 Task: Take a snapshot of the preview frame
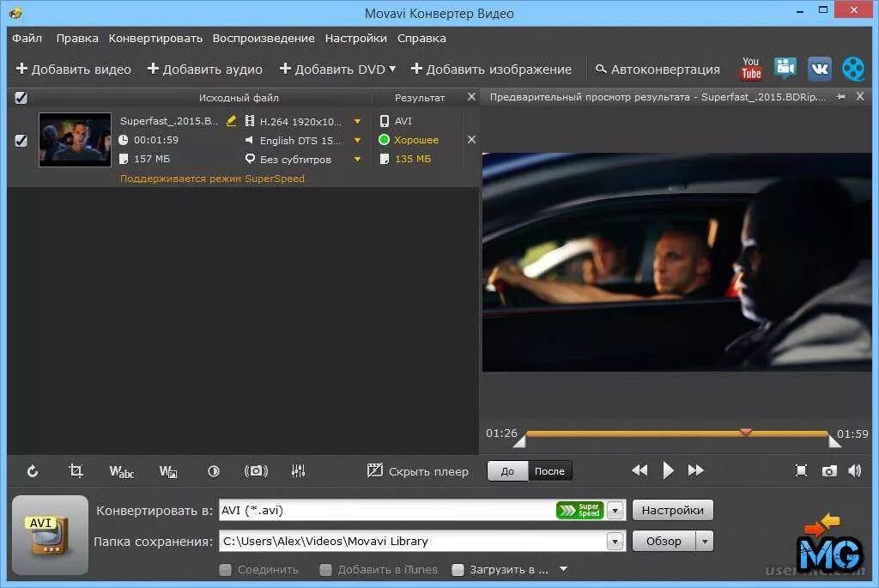(829, 471)
